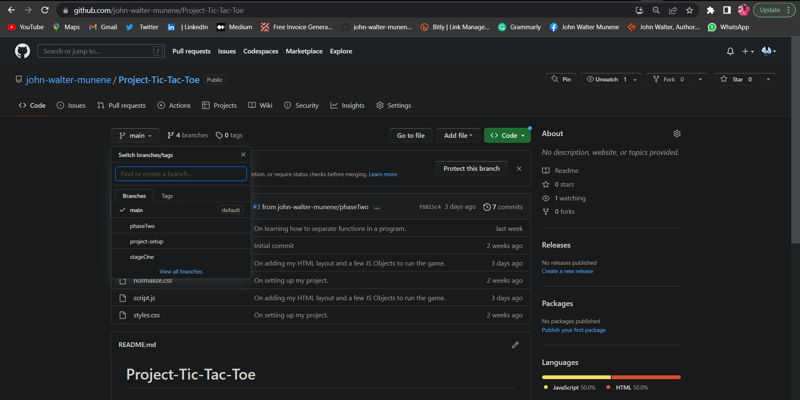This screenshot has width=800, height=400.
Task: Select the project-setup branch
Action: pos(181,241)
